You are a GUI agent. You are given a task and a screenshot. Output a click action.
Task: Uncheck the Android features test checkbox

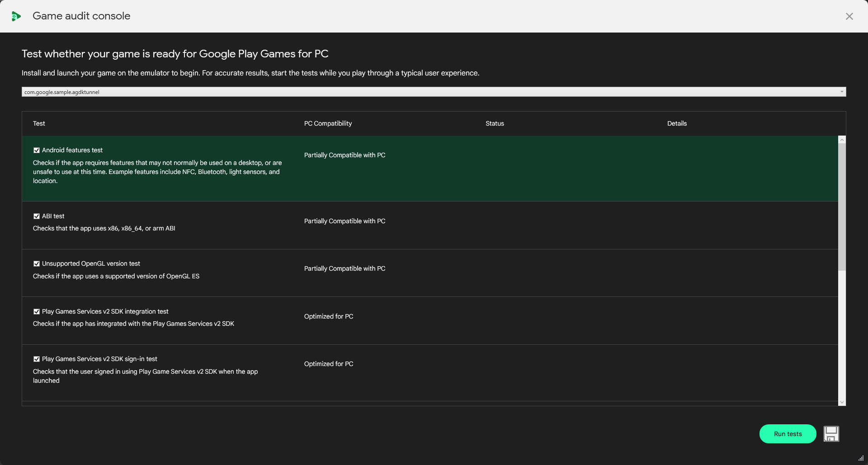pyautogui.click(x=37, y=150)
